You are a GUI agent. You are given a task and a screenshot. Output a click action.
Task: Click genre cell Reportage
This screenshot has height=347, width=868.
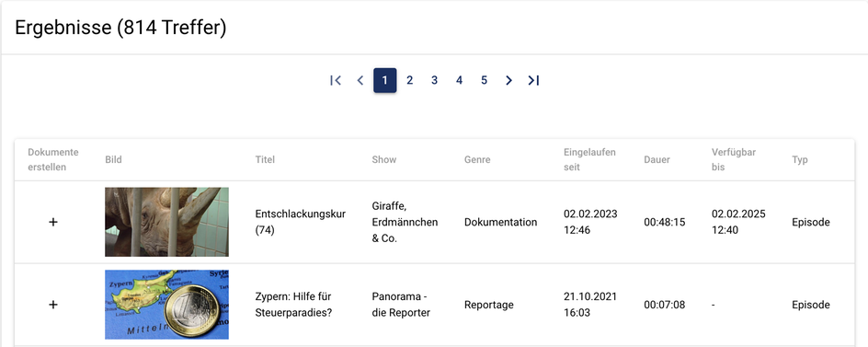(489, 305)
